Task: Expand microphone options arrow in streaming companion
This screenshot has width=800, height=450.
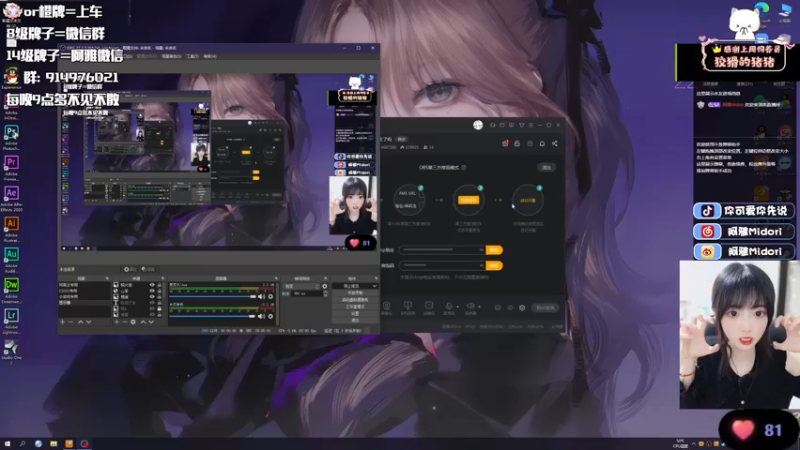Action: point(458,307)
